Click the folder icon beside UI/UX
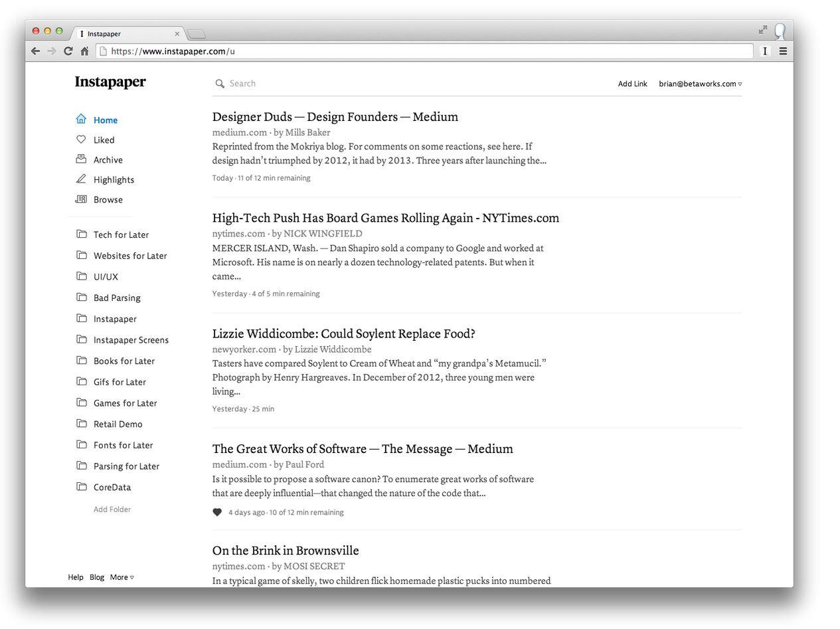Viewport: 840px width, 629px height. pyautogui.click(x=82, y=276)
